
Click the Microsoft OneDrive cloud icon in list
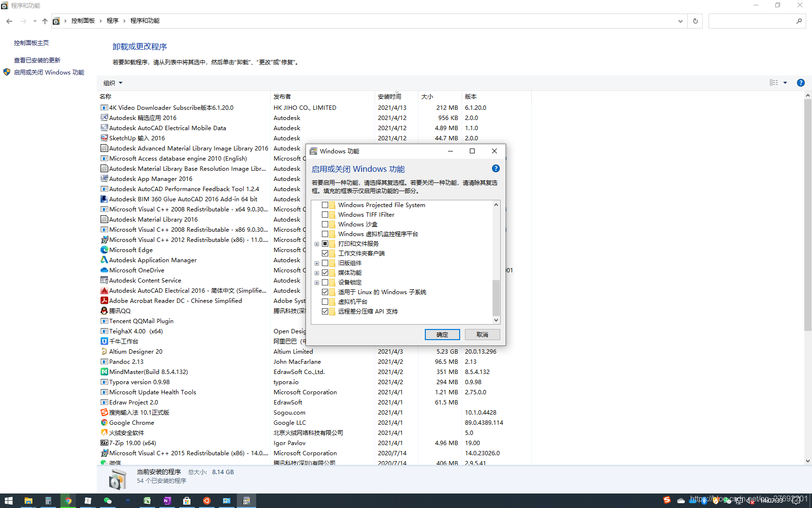(104, 270)
